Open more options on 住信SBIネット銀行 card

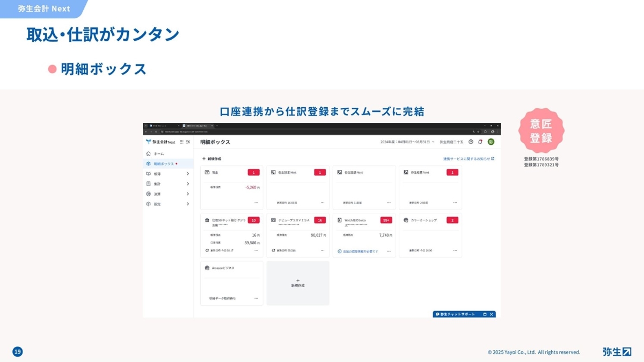(x=256, y=250)
